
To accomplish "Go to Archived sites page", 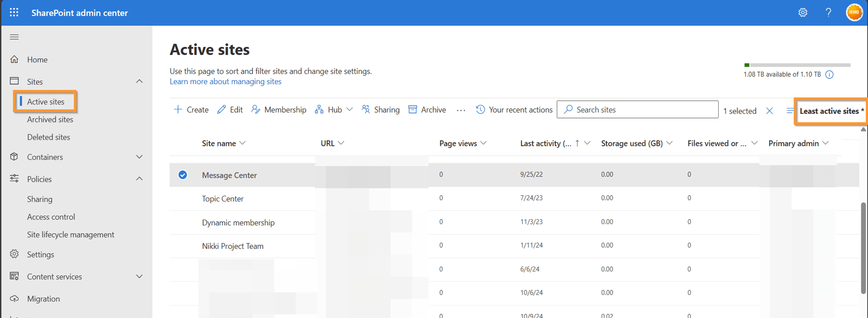I will (50, 119).
